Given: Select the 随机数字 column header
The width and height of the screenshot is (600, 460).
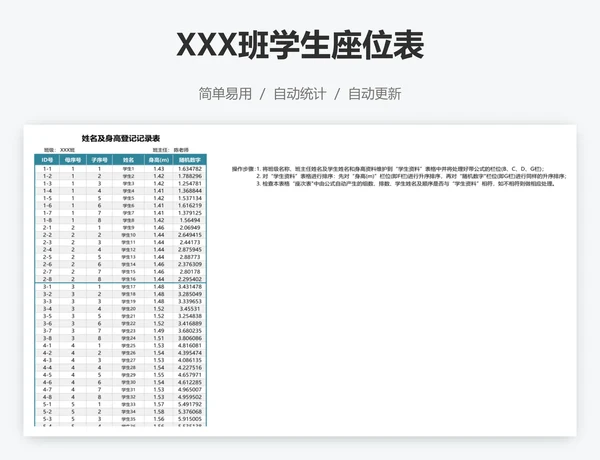Looking at the screenshot, I should tap(190, 159).
